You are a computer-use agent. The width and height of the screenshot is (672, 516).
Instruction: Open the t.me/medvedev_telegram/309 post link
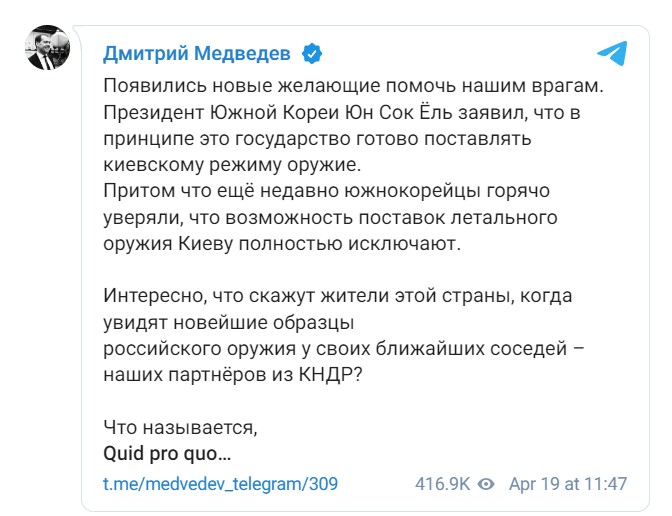(221, 484)
